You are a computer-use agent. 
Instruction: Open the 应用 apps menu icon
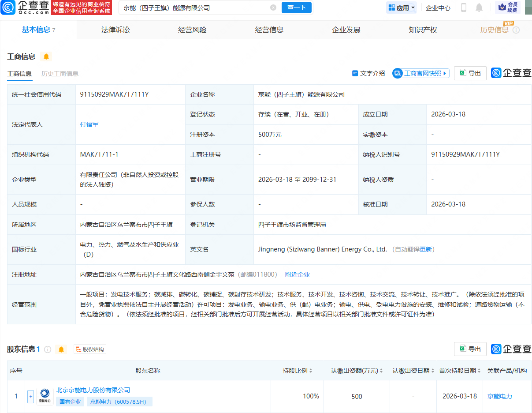tap(392, 8)
